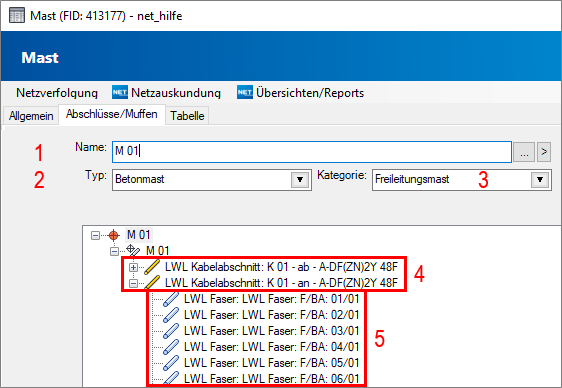562x388 pixels.
Task: Click fiber icon of F/BA: 03/01
Action: point(171,331)
